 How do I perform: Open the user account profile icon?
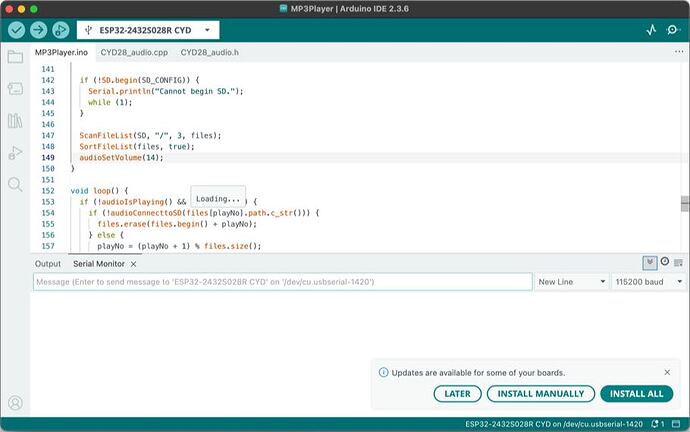coord(15,403)
